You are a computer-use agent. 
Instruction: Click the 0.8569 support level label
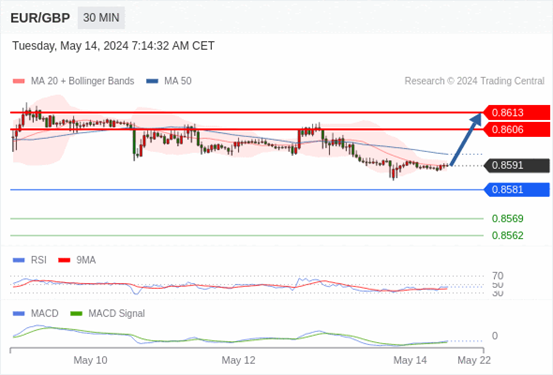(508, 219)
